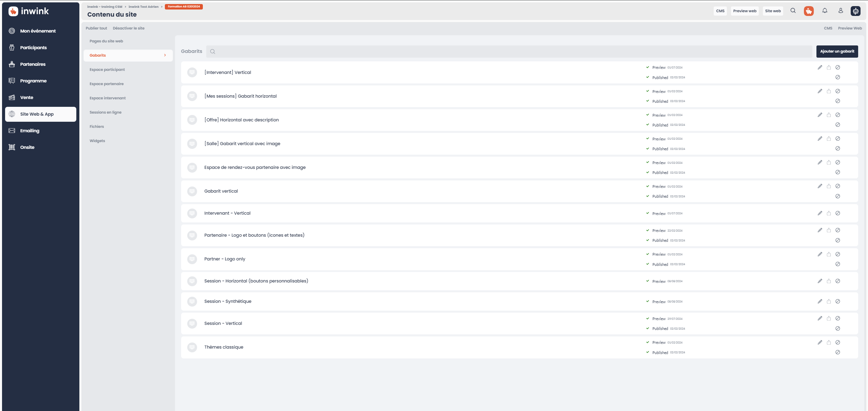Click Désactiver le site
This screenshot has width=868, height=411.
[x=129, y=28]
